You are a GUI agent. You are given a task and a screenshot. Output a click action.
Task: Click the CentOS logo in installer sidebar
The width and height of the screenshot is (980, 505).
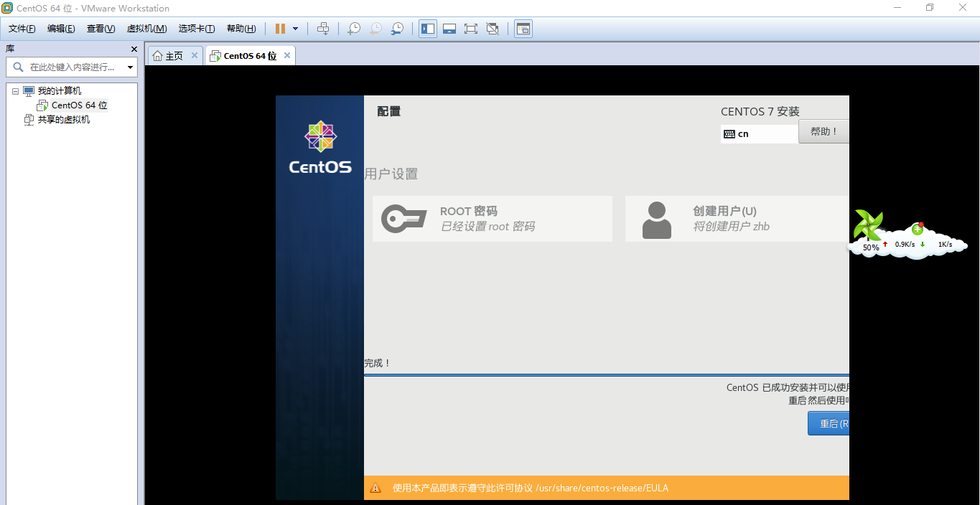320,148
